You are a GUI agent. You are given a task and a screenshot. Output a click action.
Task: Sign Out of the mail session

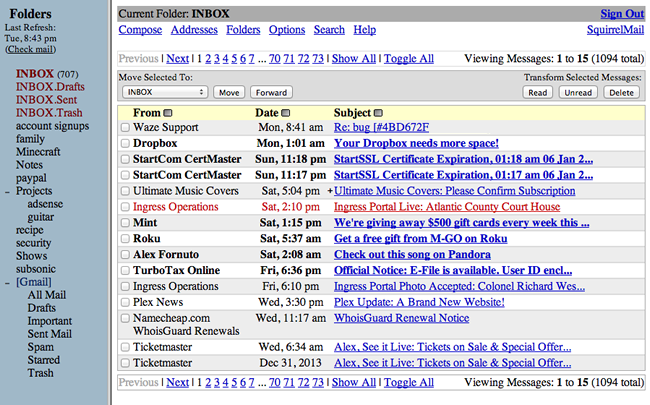[x=621, y=13]
